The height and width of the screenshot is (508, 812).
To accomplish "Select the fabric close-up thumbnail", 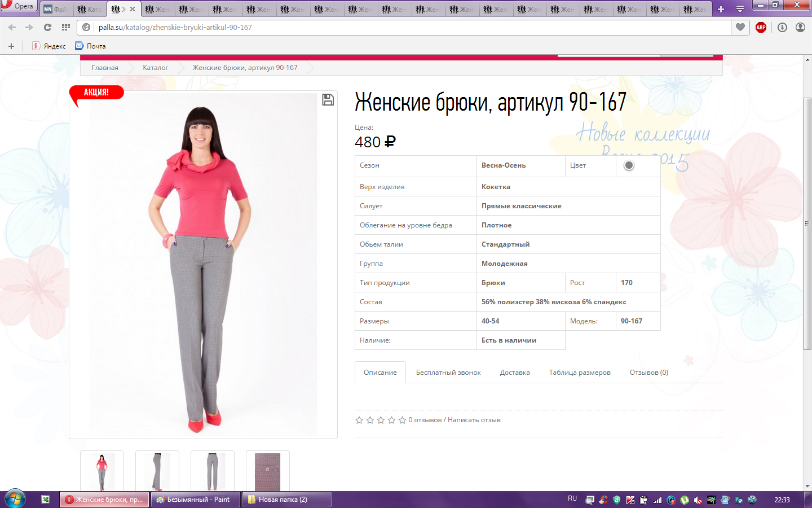I will coord(267,471).
